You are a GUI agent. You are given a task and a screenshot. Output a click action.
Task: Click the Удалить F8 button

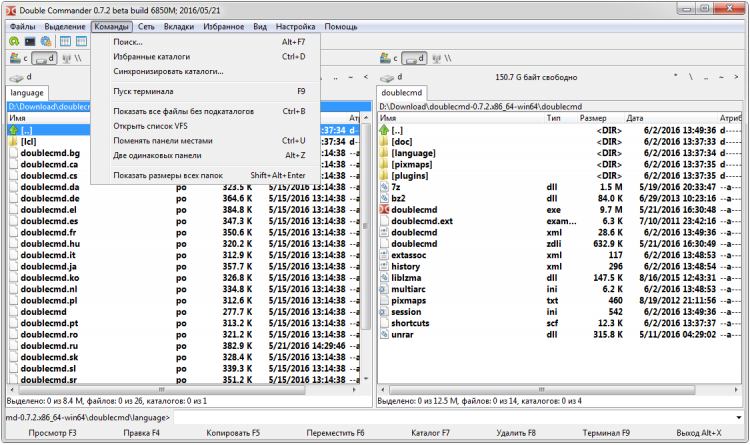click(516, 433)
